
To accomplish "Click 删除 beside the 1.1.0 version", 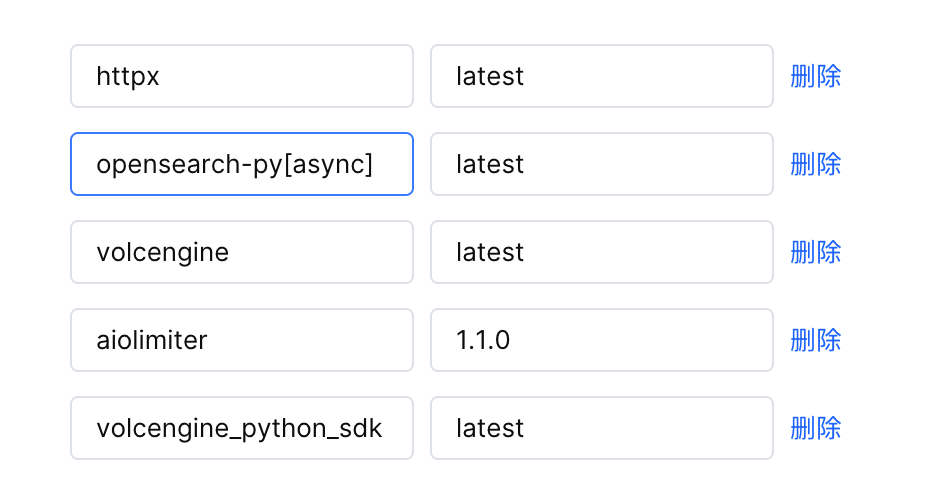I will (x=815, y=340).
